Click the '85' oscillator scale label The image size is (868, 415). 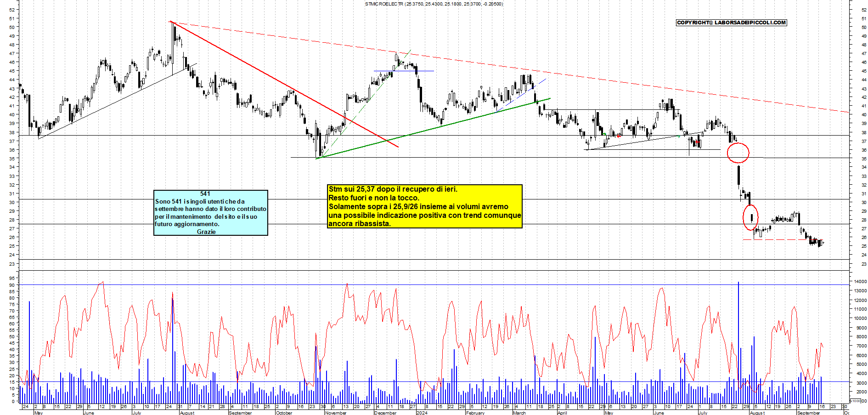tap(12, 291)
